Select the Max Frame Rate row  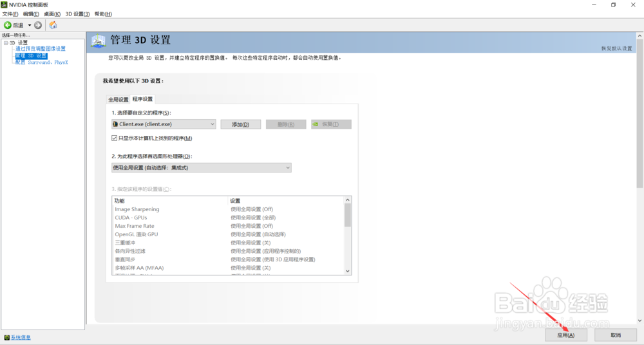228,226
